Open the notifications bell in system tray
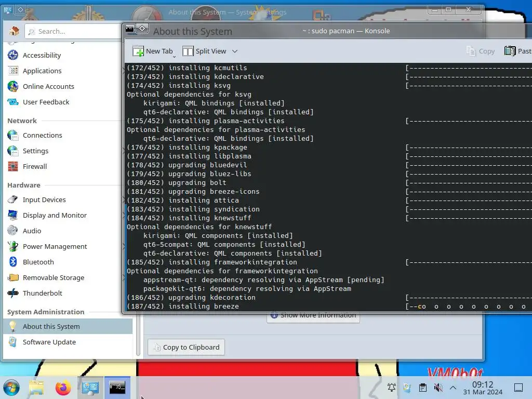Image resolution: width=532 pixels, height=399 pixels. tap(392, 388)
